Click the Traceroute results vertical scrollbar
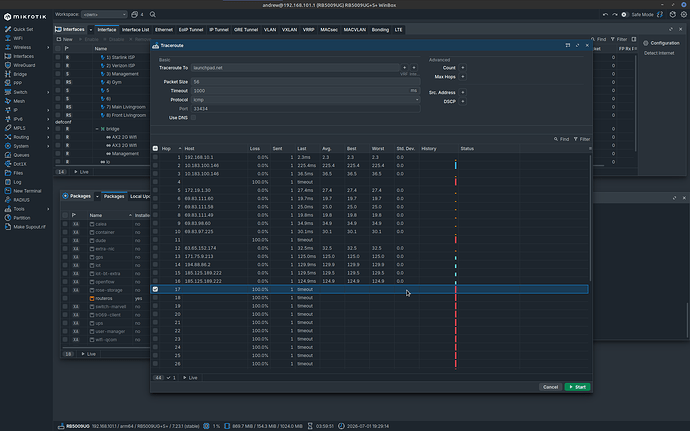Image resolution: width=690 pixels, height=431 pixels. (x=590, y=218)
